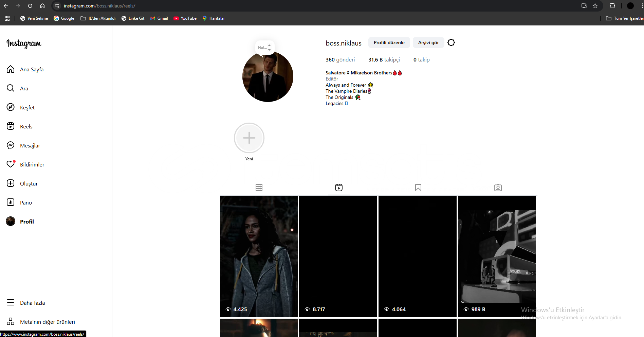Open the reel with 8.717 views

pos(338,256)
